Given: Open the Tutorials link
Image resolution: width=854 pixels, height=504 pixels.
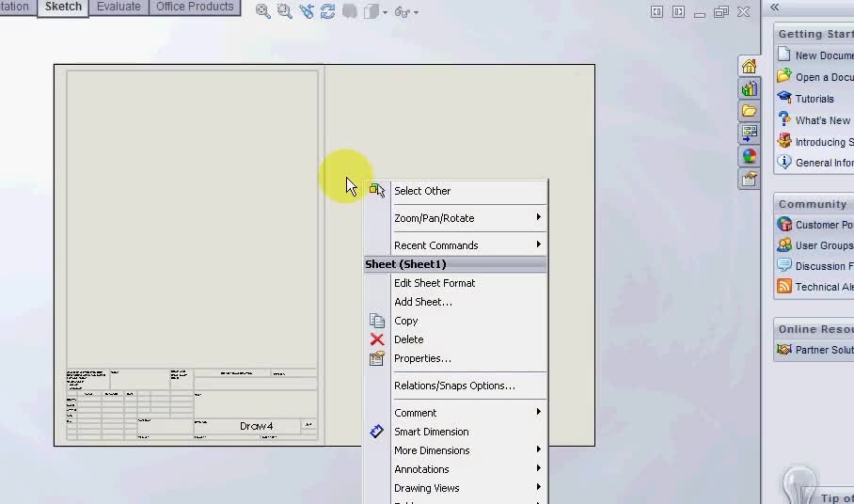Looking at the screenshot, I should [x=814, y=99].
